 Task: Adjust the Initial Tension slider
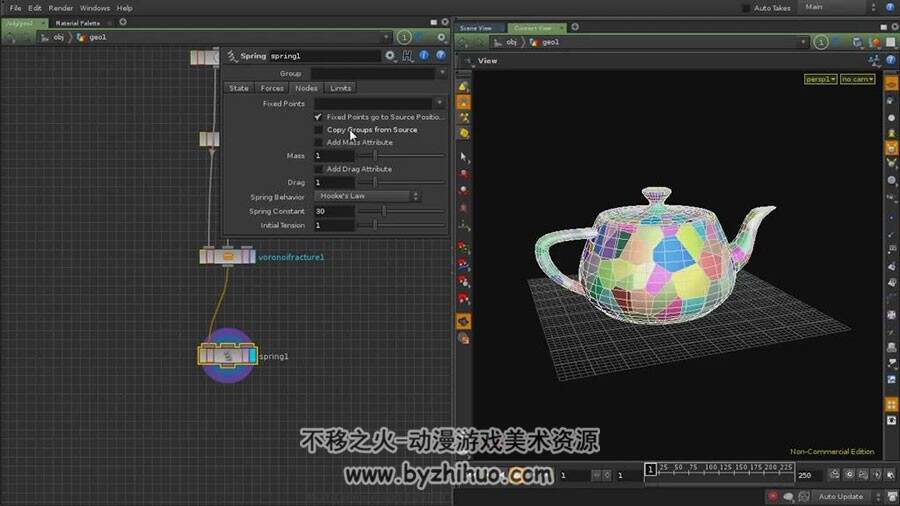tap(401, 225)
